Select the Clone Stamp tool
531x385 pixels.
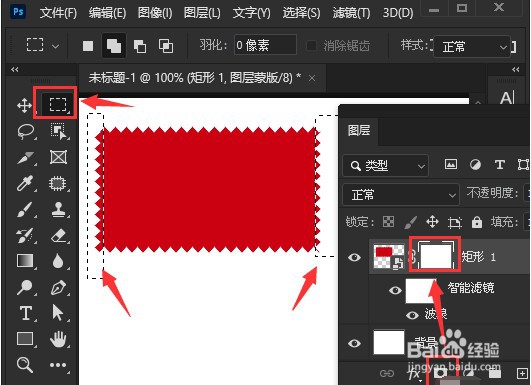[58, 209]
